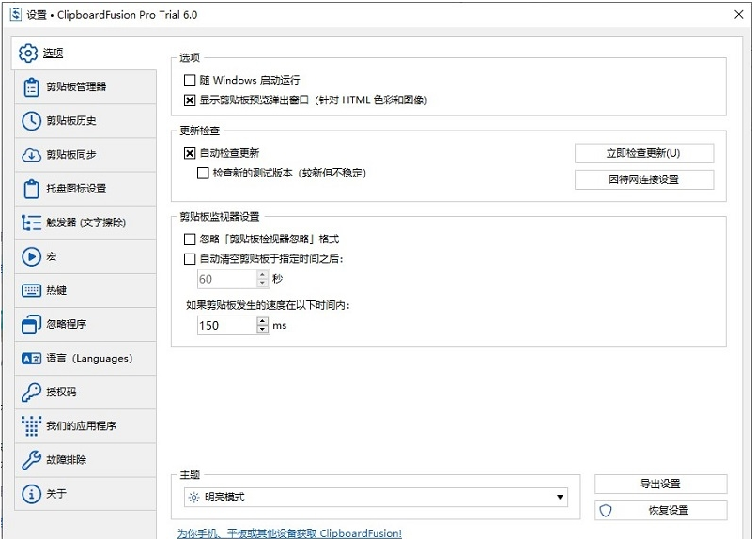Viewport: 756px width, 539px height.
Task: Click the license key icon
Action: point(31,392)
